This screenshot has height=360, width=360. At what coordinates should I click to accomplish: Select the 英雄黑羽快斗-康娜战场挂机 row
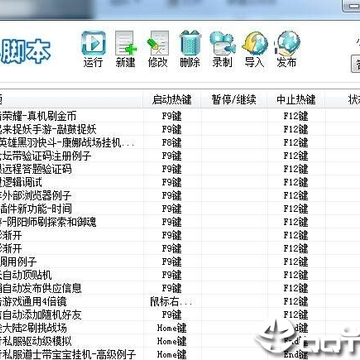(180, 143)
